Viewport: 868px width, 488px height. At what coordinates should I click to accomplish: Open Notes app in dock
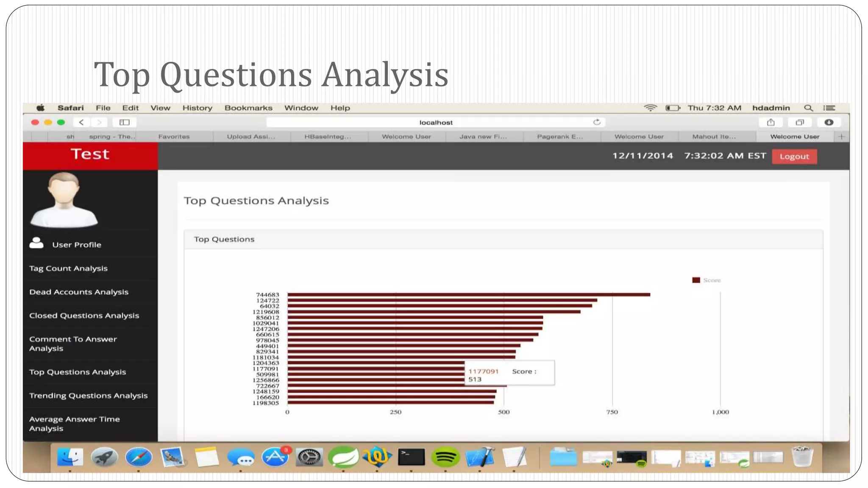tap(206, 457)
